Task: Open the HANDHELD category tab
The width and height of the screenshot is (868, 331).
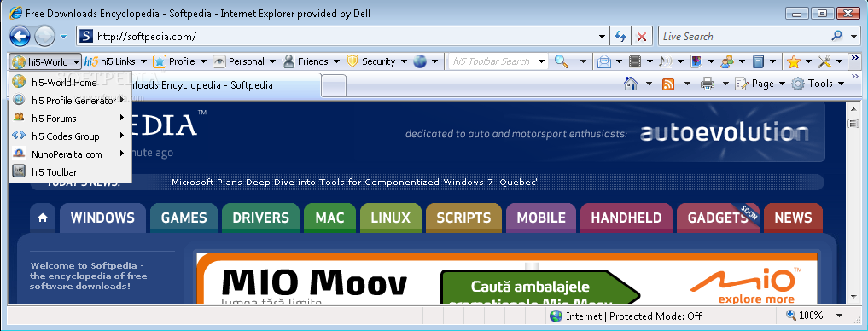Action: tap(626, 218)
